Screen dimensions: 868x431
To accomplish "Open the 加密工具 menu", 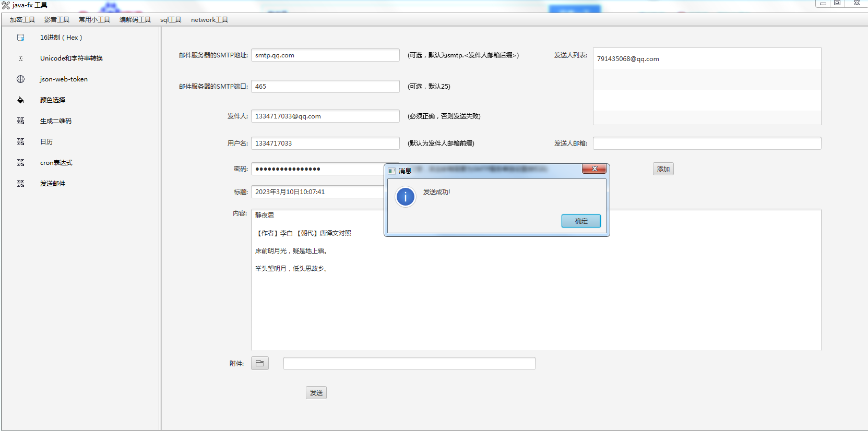I will 22,20.
